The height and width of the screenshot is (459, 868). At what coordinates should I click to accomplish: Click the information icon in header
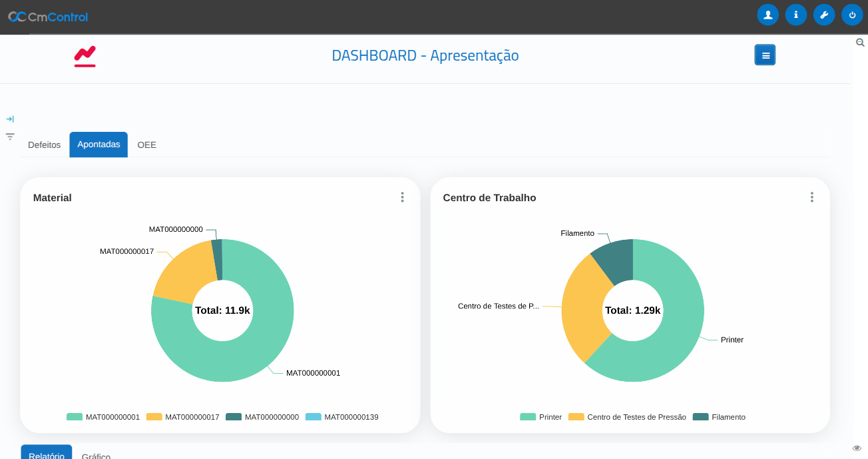pos(795,15)
